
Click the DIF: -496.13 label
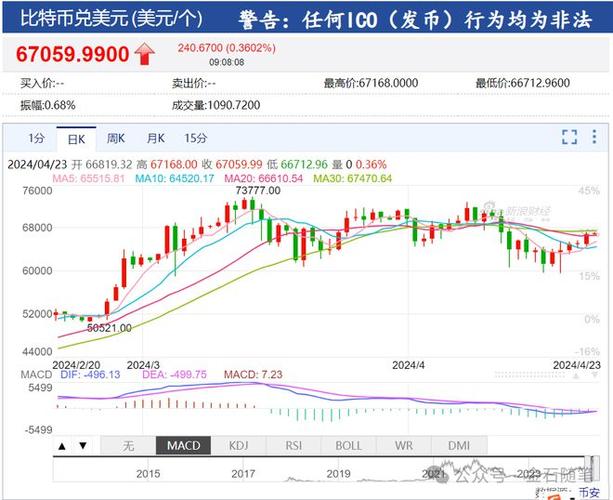click(x=90, y=375)
